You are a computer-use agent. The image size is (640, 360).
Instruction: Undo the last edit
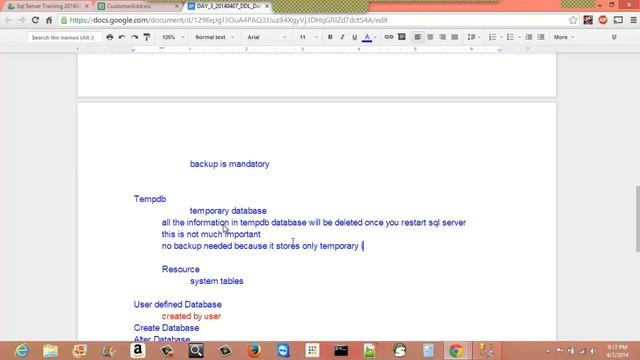pos(122,37)
